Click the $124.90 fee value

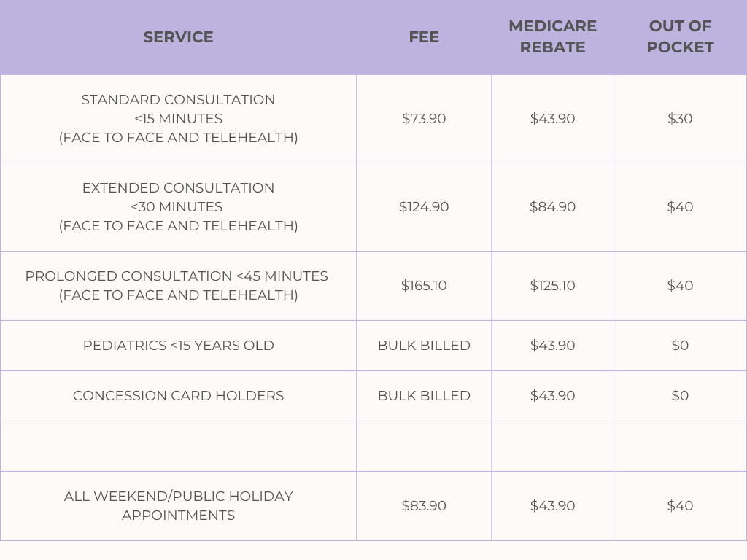coord(424,207)
